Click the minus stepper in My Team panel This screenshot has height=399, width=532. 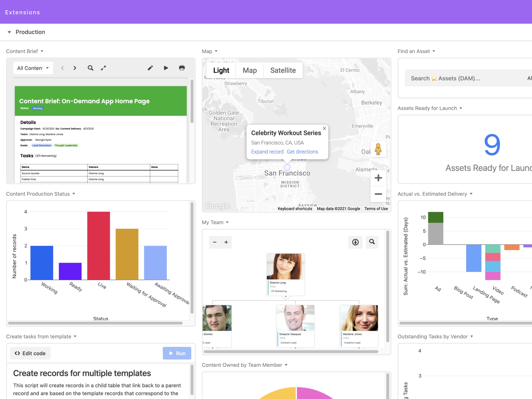pos(214,242)
